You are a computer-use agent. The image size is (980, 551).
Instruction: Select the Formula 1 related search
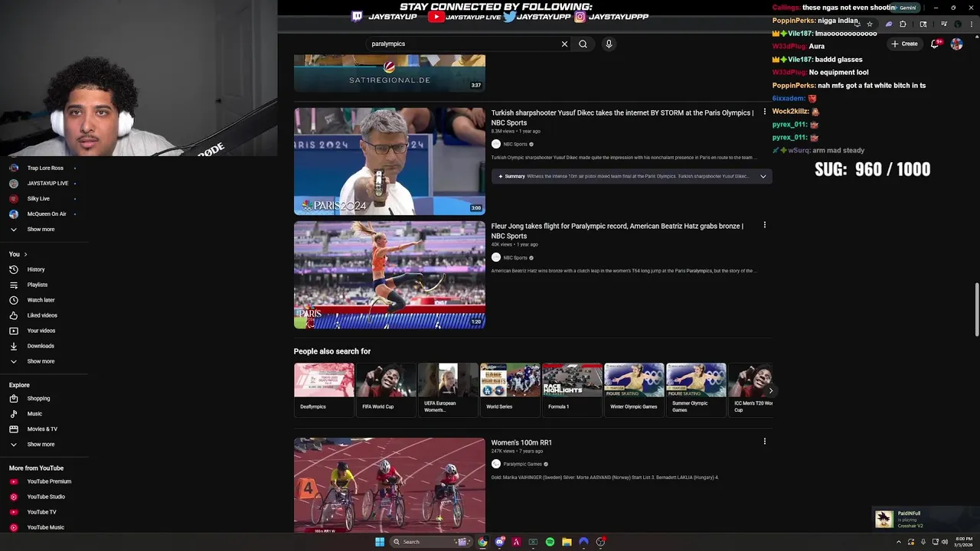coord(572,390)
